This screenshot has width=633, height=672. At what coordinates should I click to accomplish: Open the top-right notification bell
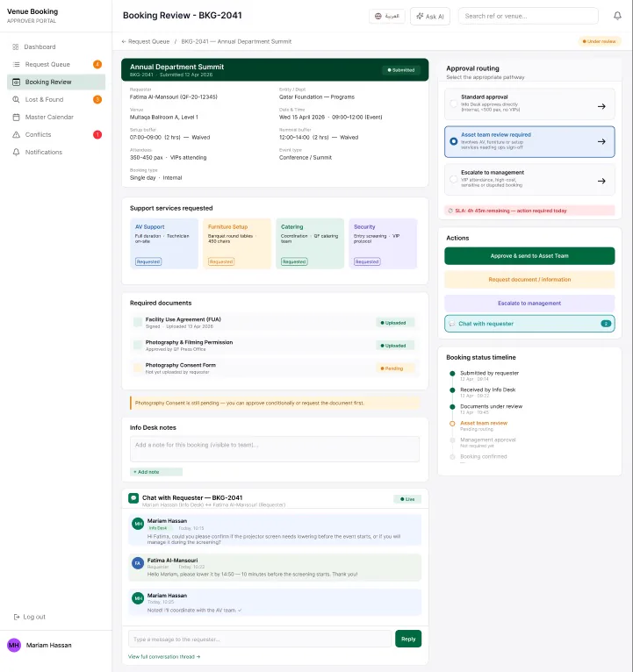[617, 16]
